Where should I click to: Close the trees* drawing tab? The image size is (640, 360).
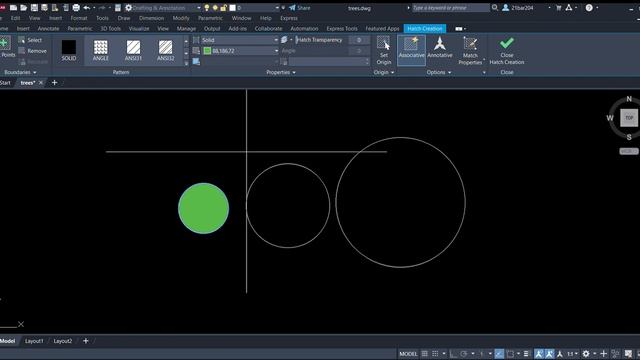click(x=41, y=83)
